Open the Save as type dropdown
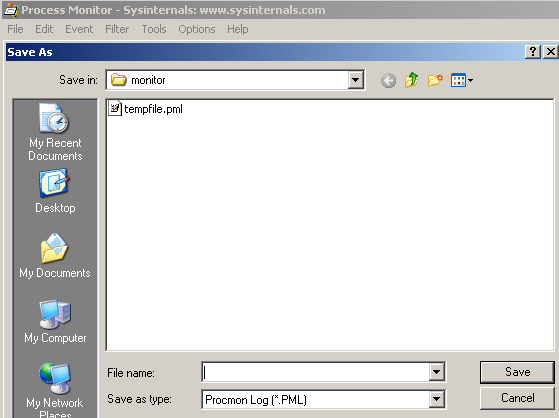559x418 pixels. pyautogui.click(x=436, y=399)
